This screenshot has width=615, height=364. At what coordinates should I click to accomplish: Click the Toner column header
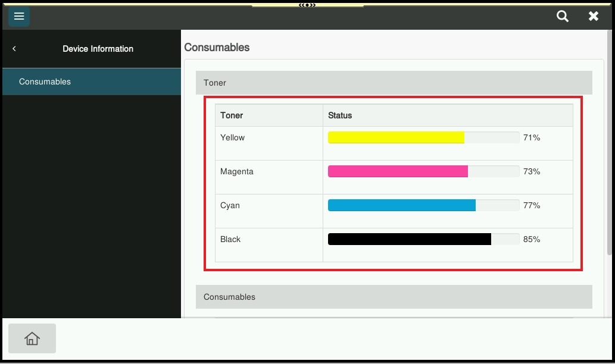point(232,115)
